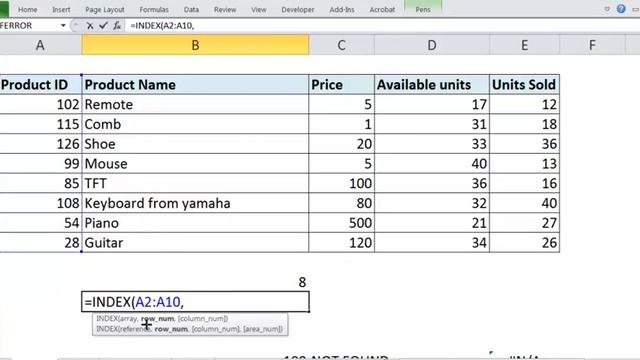Click the INDEX reference syntax tooltip line

pyautogui.click(x=189, y=329)
